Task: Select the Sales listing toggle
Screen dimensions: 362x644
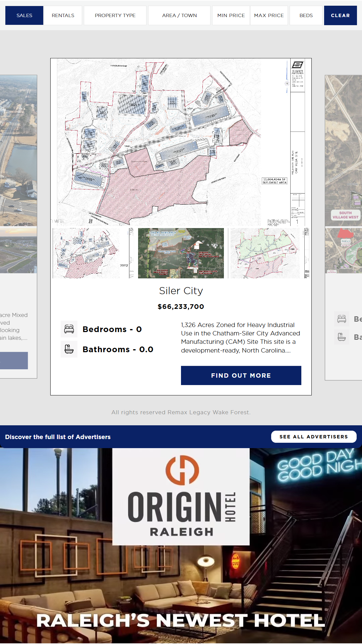Action: click(x=24, y=15)
